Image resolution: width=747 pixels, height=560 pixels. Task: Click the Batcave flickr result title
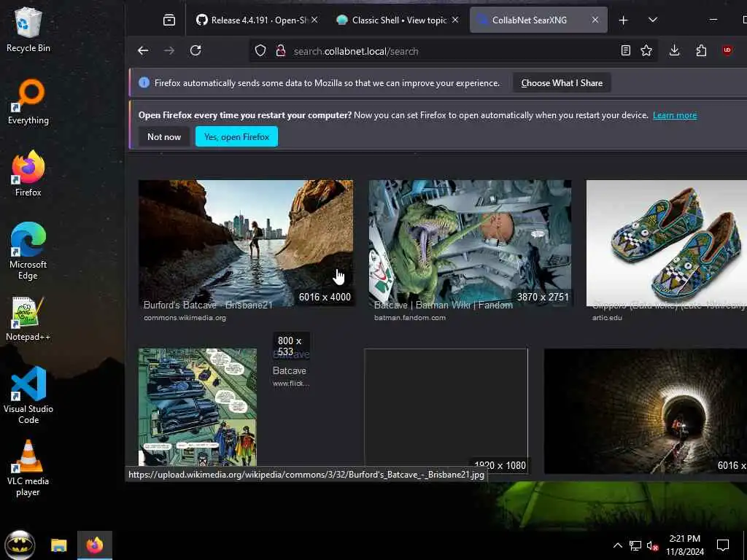289,370
